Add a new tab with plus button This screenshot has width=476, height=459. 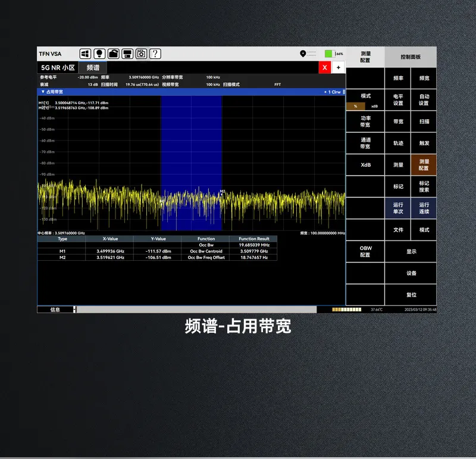click(x=339, y=68)
